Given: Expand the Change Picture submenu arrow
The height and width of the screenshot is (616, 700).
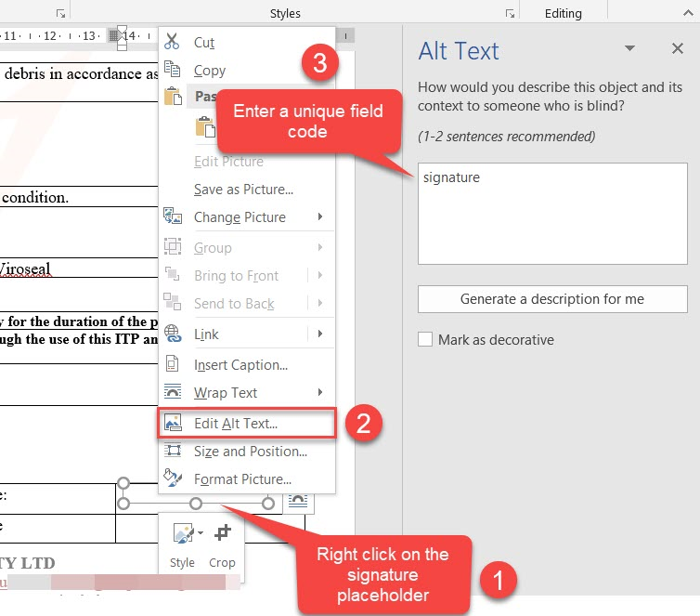Looking at the screenshot, I should pos(320,216).
